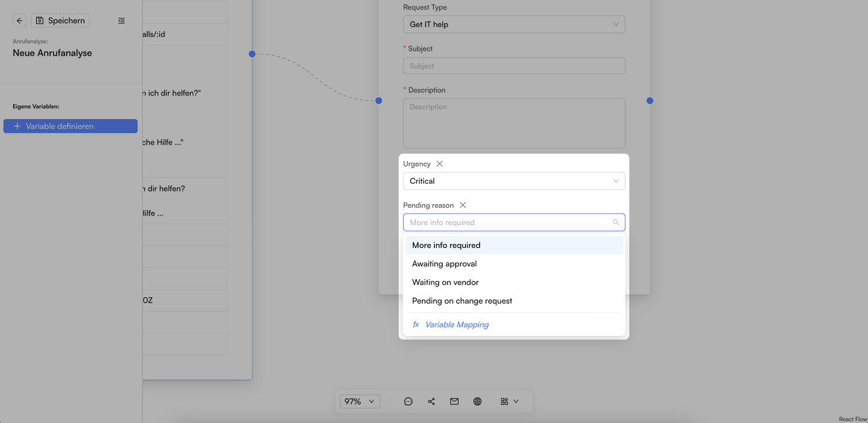Click the Urgency label text
This screenshot has height=423, width=868.
[x=417, y=164]
